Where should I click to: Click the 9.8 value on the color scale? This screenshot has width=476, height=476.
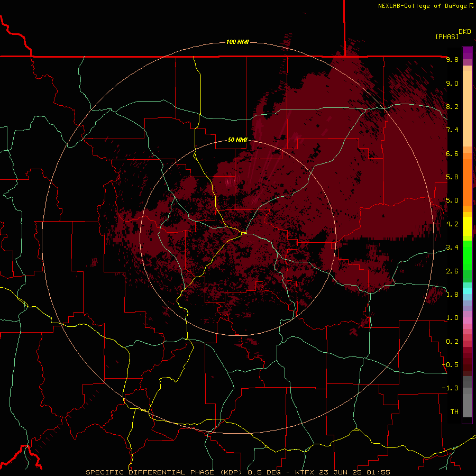452,60
